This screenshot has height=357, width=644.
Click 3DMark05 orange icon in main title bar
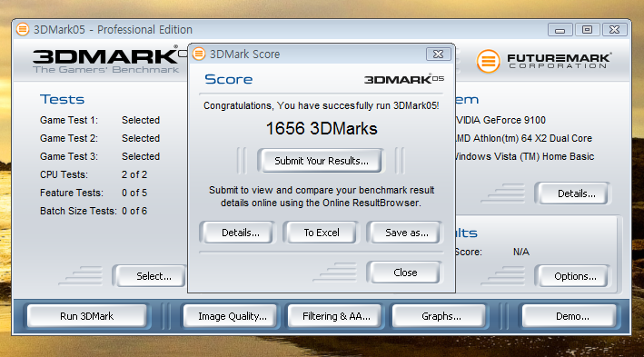point(23,29)
